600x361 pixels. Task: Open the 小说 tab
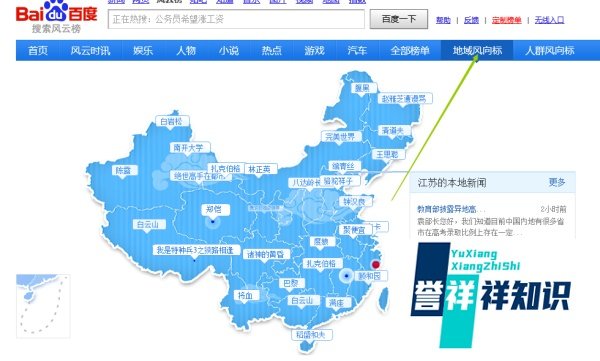pyautogui.click(x=229, y=51)
